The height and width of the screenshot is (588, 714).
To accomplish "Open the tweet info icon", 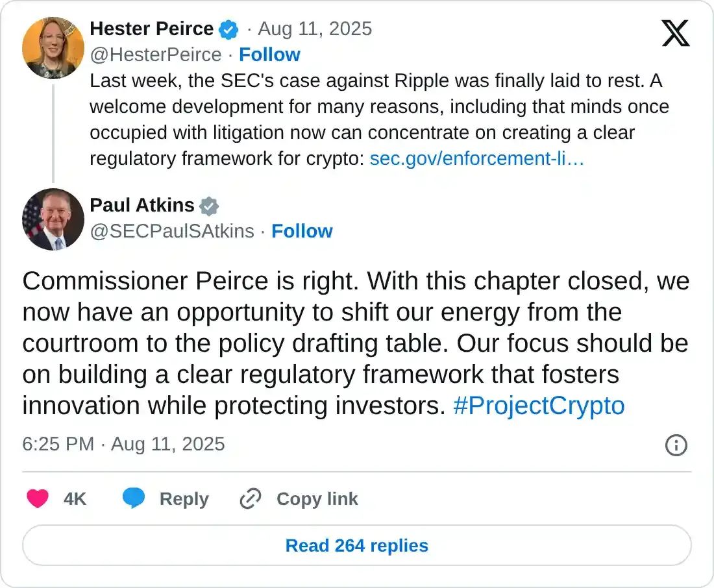I will tap(676, 445).
